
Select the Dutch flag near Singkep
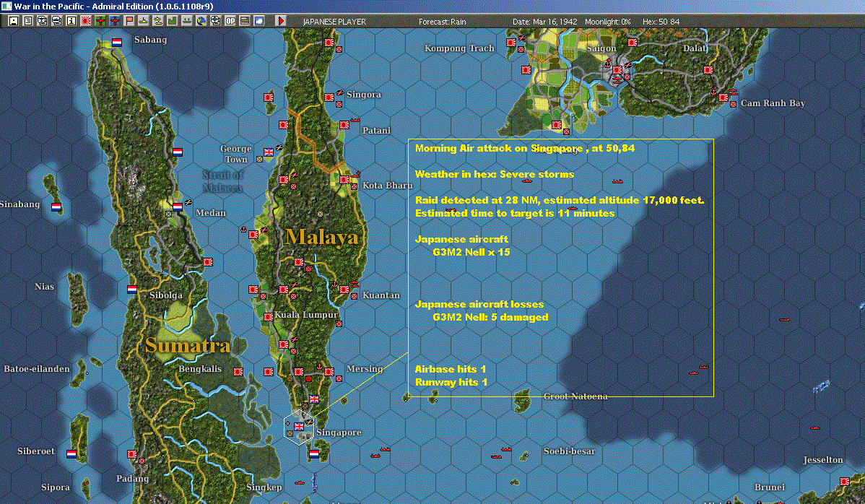[x=314, y=454]
